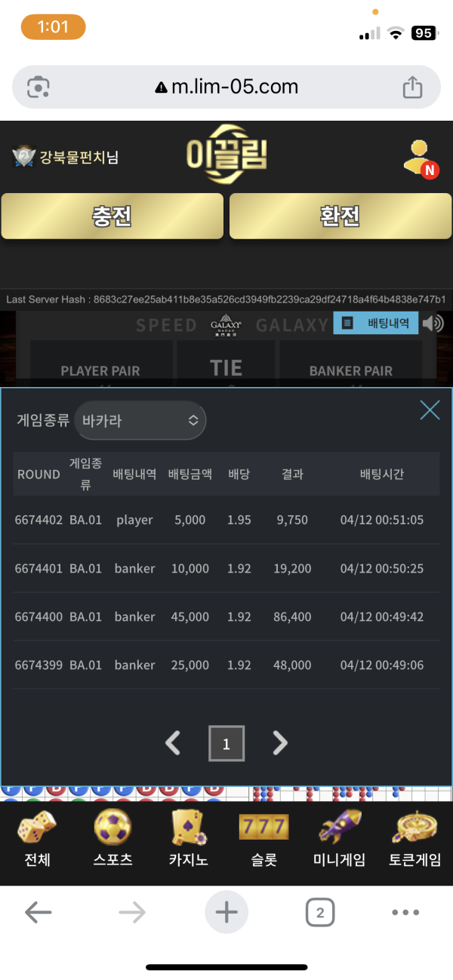Go to next page of history
This screenshot has width=453, height=980.
click(x=280, y=743)
